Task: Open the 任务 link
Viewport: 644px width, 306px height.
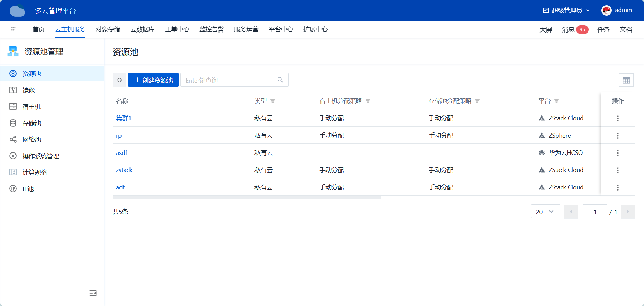Action: pos(603,30)
